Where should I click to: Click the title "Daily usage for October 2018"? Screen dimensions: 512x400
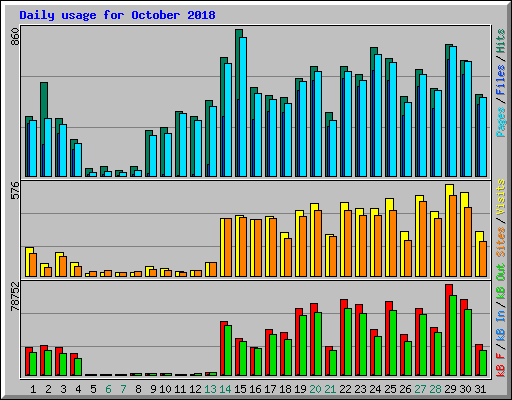click(x=117, y=15)
